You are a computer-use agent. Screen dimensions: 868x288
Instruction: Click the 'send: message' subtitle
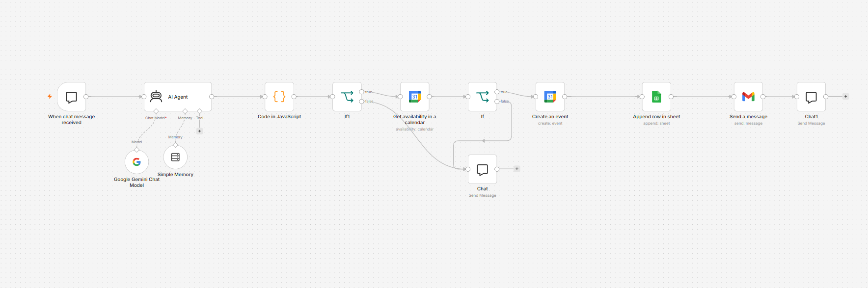[x=748, y=124]
